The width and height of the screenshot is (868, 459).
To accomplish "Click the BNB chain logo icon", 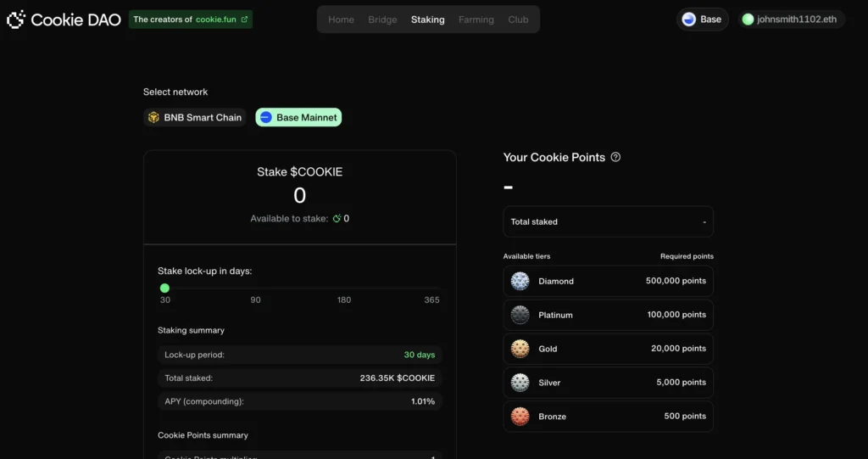I will point(154,118).
